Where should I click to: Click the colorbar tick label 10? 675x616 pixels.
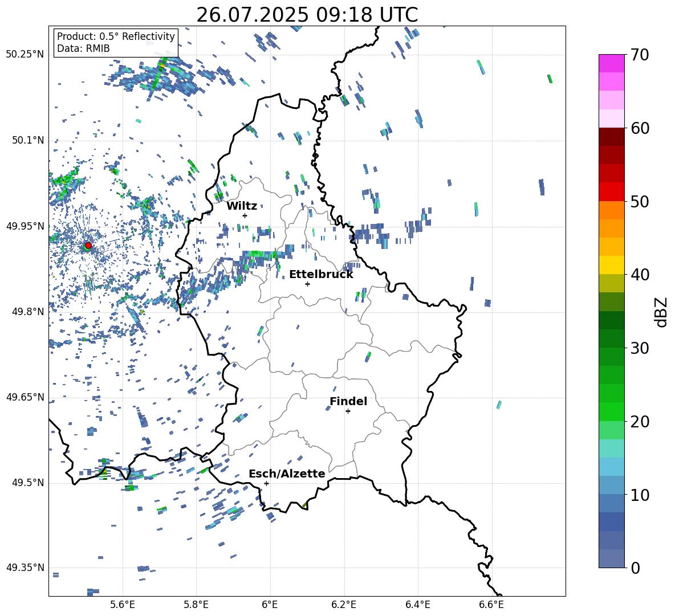coord(640,495)
